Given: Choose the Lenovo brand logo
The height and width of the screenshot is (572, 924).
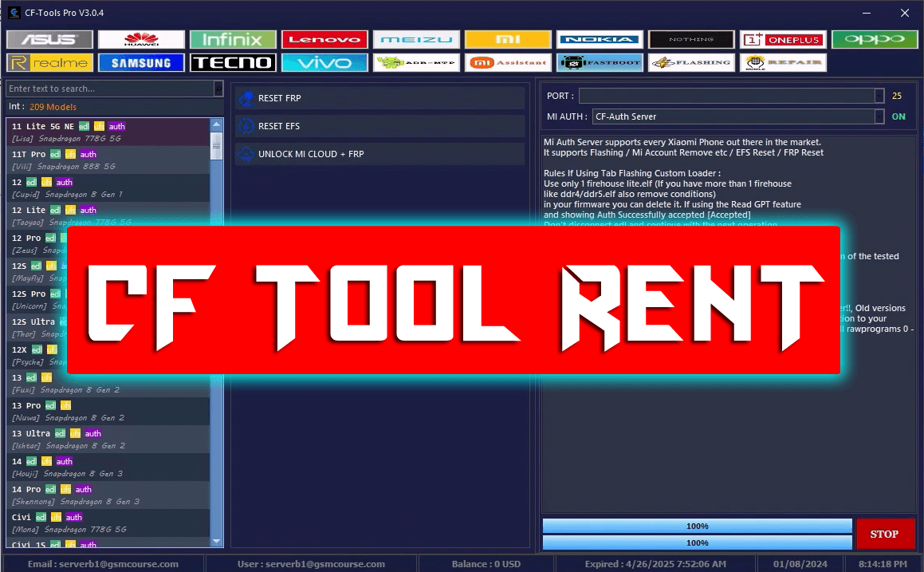Looking at the screenshot, I should pyautogui.click(x=324, y=40).
